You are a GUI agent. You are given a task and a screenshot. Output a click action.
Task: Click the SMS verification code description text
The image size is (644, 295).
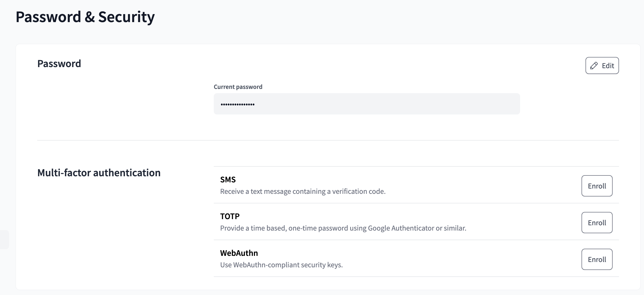tap(303, 191)
